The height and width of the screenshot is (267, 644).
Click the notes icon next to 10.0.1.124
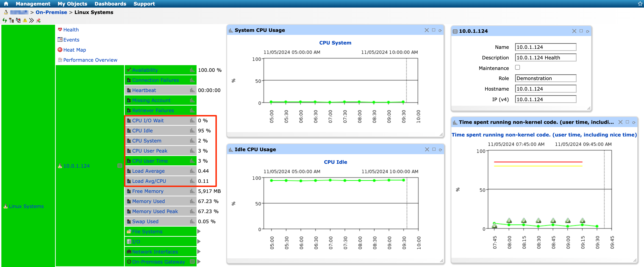click(x=119, y=166)
